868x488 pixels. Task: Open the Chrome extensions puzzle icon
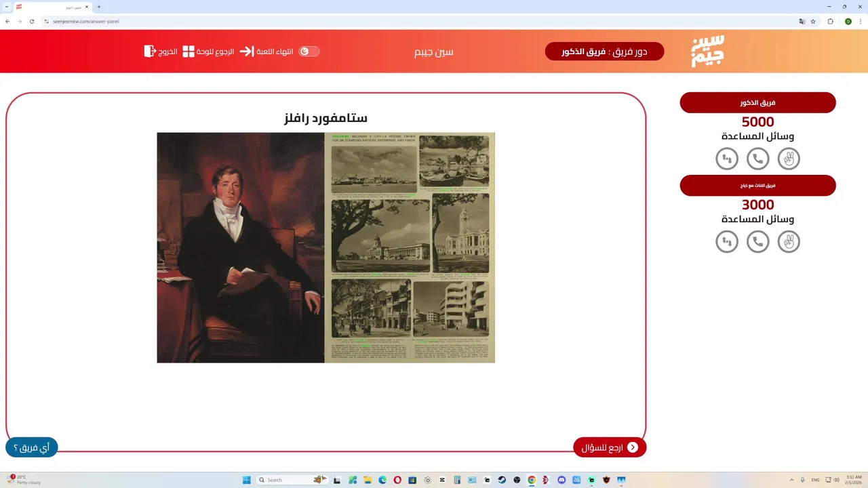830,21
